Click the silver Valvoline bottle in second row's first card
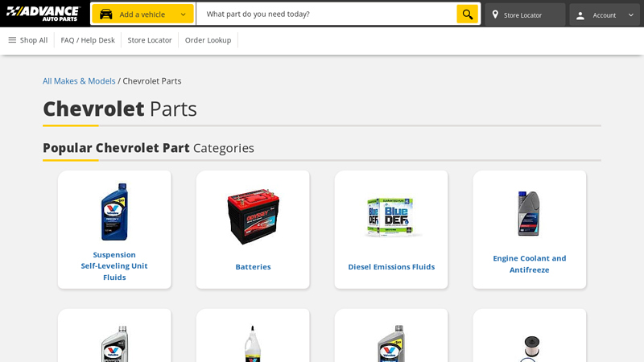 [x=114, y=344]
